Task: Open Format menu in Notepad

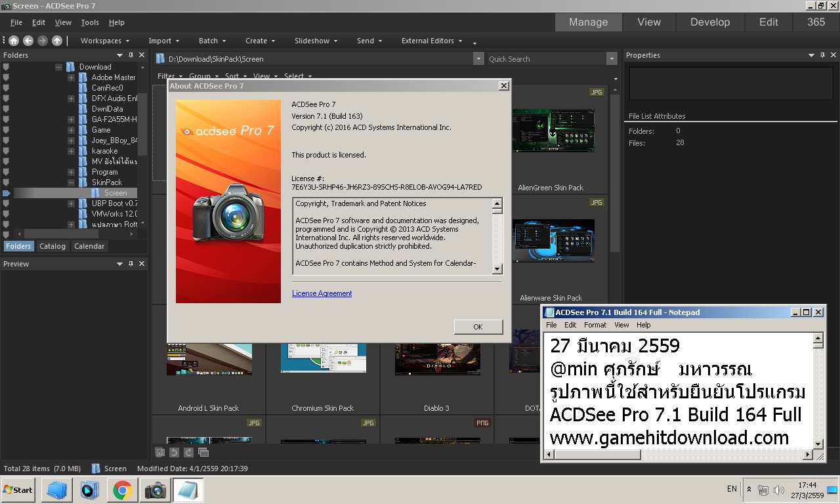Action: (595, 325)
